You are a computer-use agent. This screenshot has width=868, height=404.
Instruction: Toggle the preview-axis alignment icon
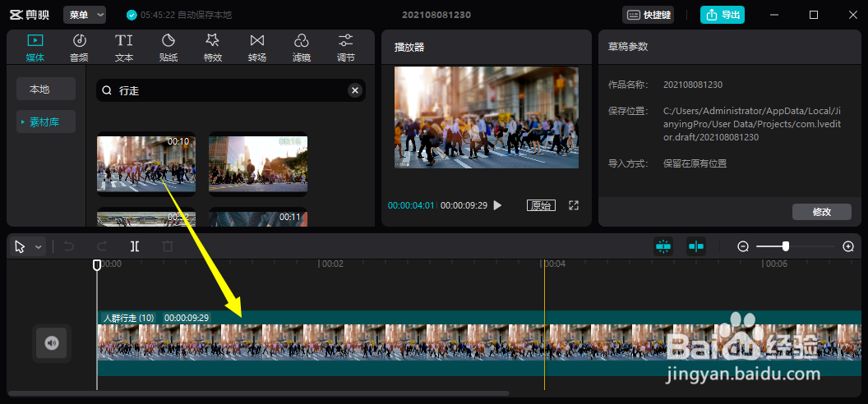(x=696, y=246)
